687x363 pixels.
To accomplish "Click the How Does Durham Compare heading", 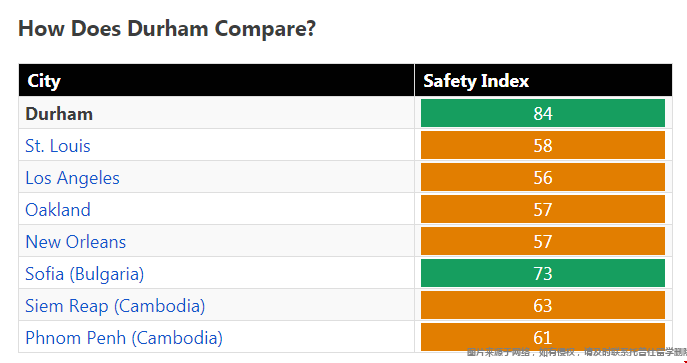I will pyautogui.click(x=167, y=29).
